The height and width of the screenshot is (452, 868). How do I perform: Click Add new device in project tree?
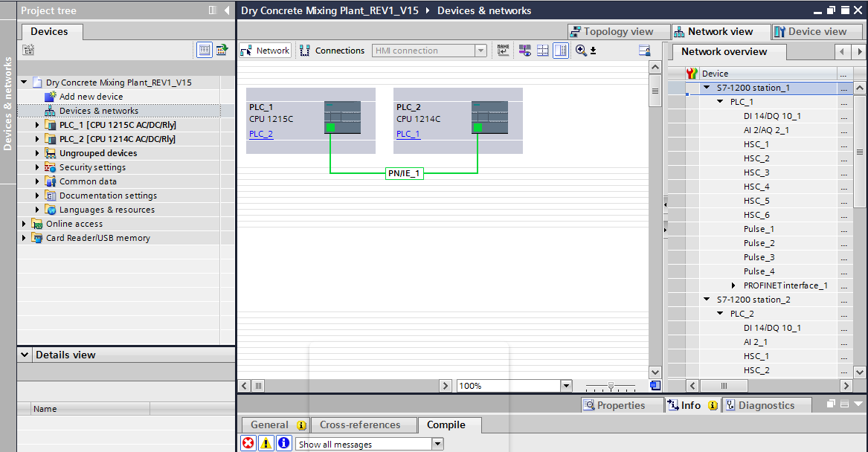coord(91,96)
